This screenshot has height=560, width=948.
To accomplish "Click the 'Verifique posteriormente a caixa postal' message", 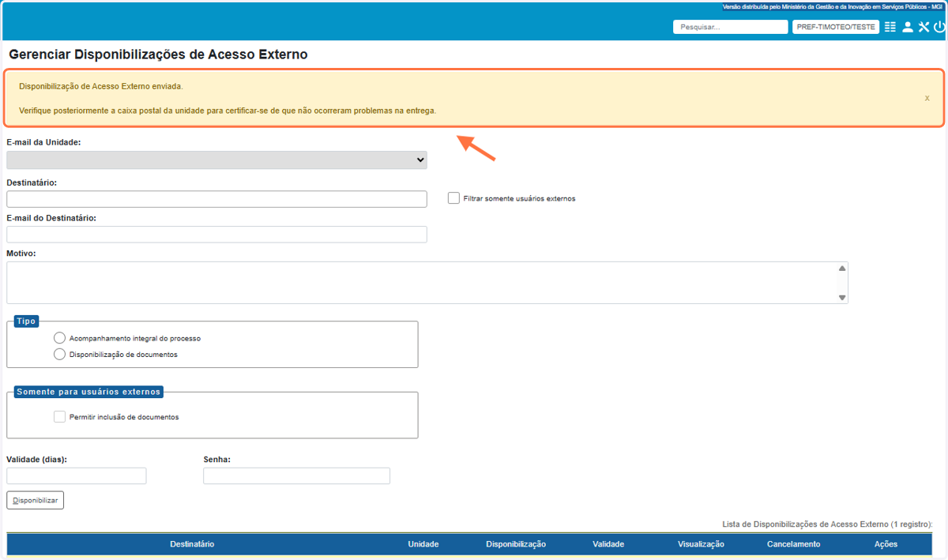I will (x=228, y=111).
